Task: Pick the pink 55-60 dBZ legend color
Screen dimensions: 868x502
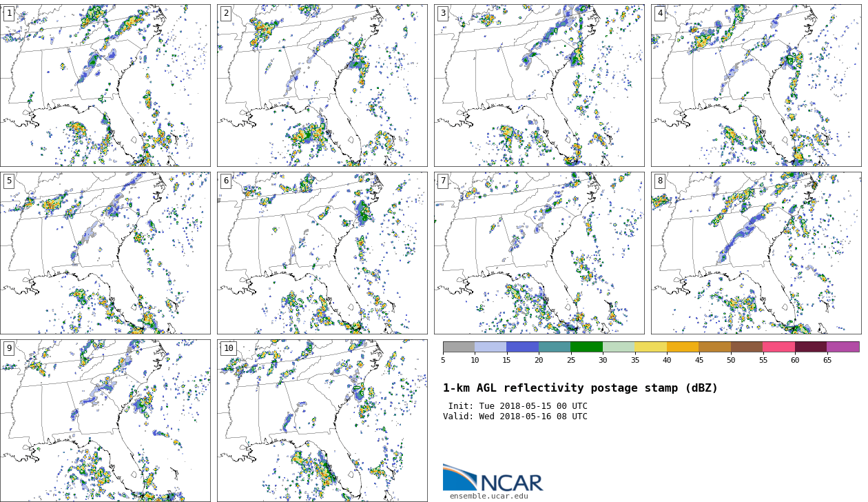Action: coord(778,347)
